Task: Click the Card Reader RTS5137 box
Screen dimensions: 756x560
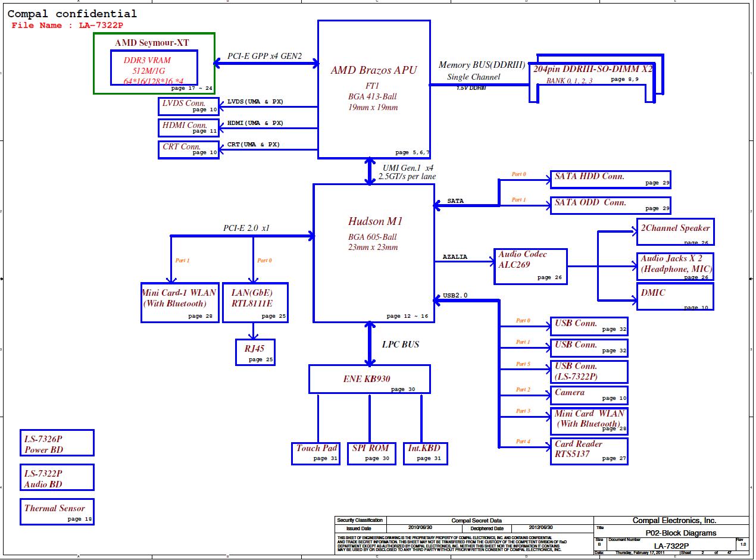Action: [589, 451]
